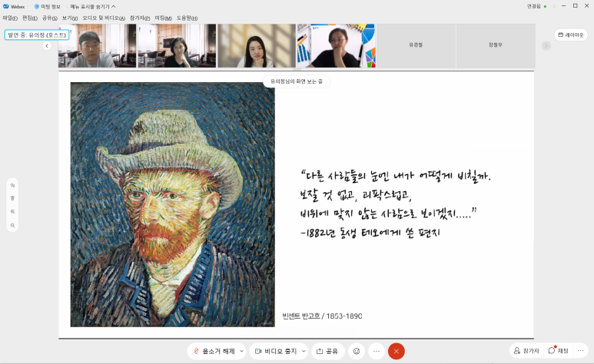Open the emoji reactions smiley button
Screen dimensions: 594x364
(x=357, y=351)
